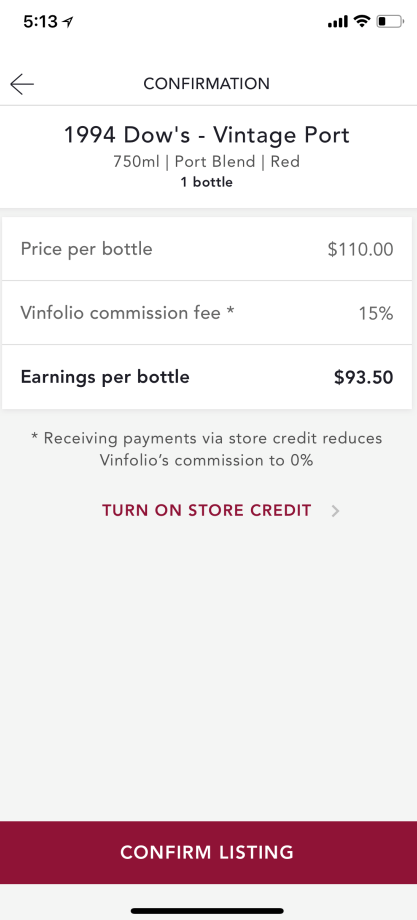Confirm the wine listing
Image resolution: width=417 pixels, height=920 pixels.
point(208,852)
